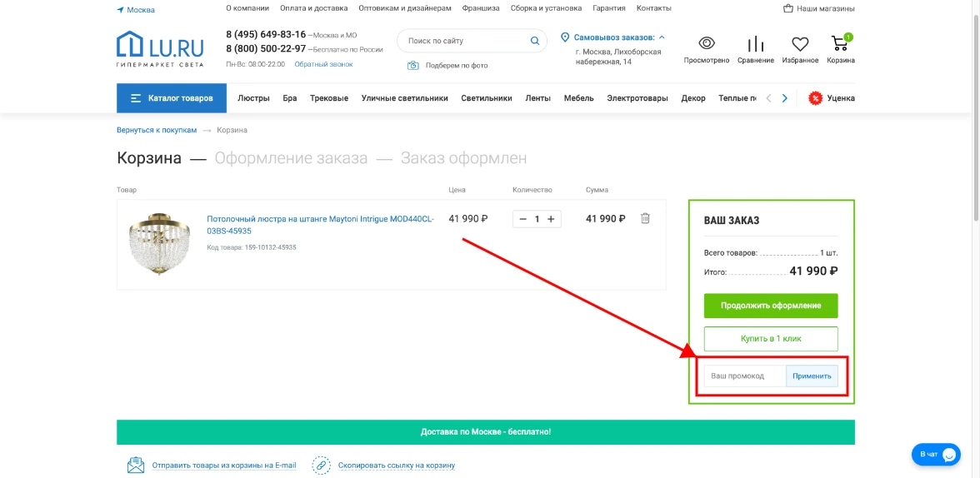This screenshot has height=478, width=980.
Task: Open Уличные светильники category
Action: [404, 98]
